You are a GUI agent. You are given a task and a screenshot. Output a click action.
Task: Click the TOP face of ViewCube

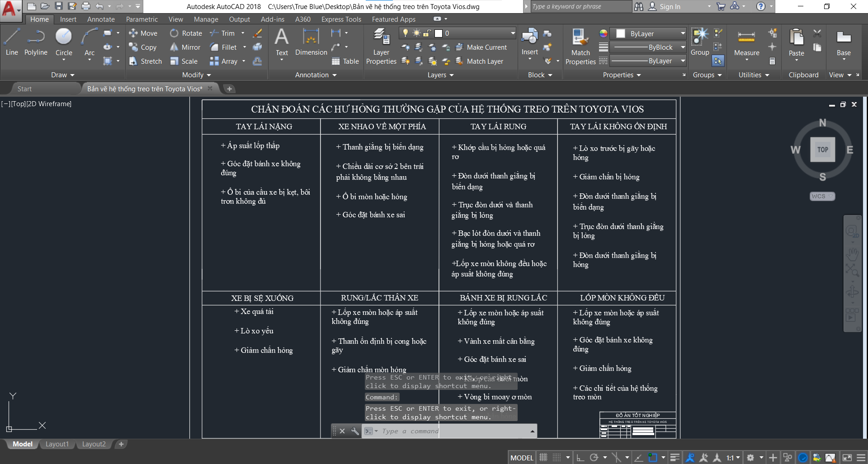click(823, 150)
